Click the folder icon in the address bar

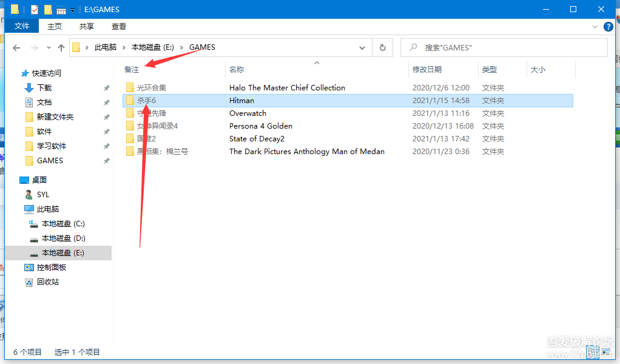(76, 47)
